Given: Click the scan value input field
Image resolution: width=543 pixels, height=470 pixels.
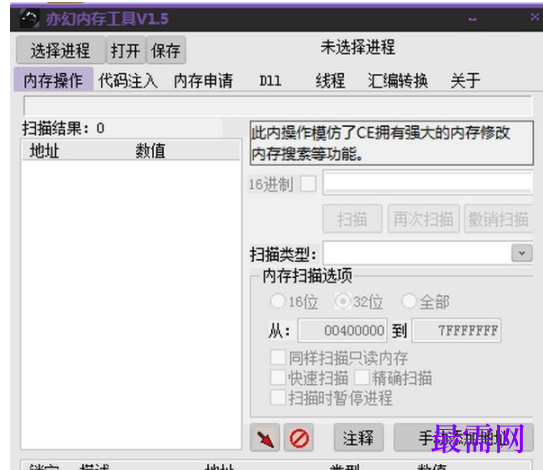Looking at the screenshot, I should [x=427, y=182].
